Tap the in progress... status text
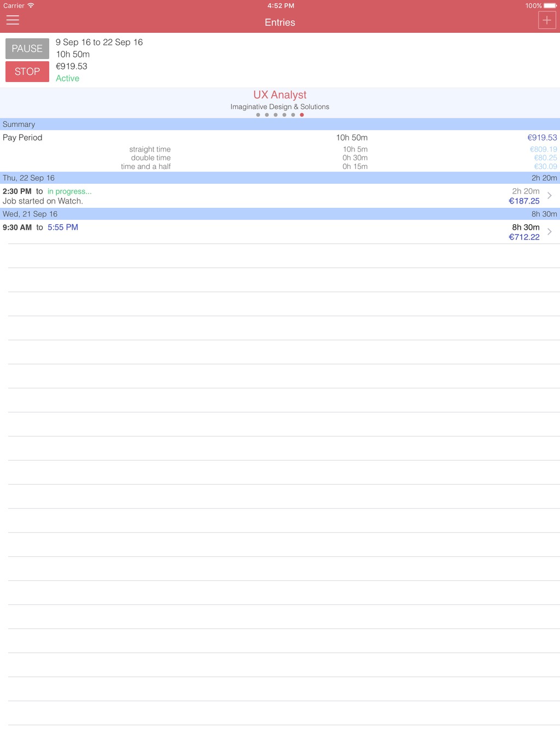560x747 pixels. click(x=69, y=191)
